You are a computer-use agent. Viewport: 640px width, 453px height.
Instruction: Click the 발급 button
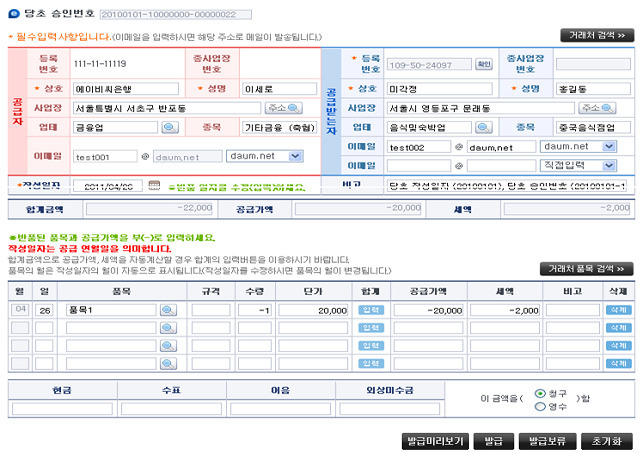click(x=493, y=441)
